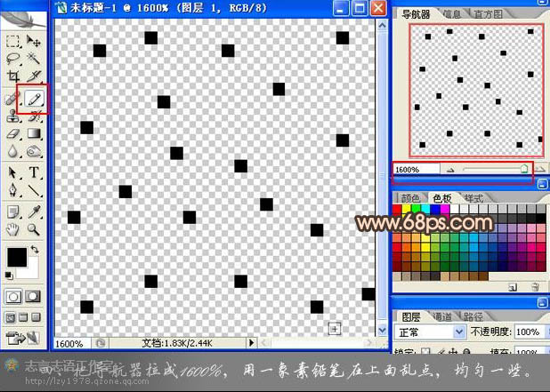
Task: Collapse the layers panel group
Action: pos(542,302)
